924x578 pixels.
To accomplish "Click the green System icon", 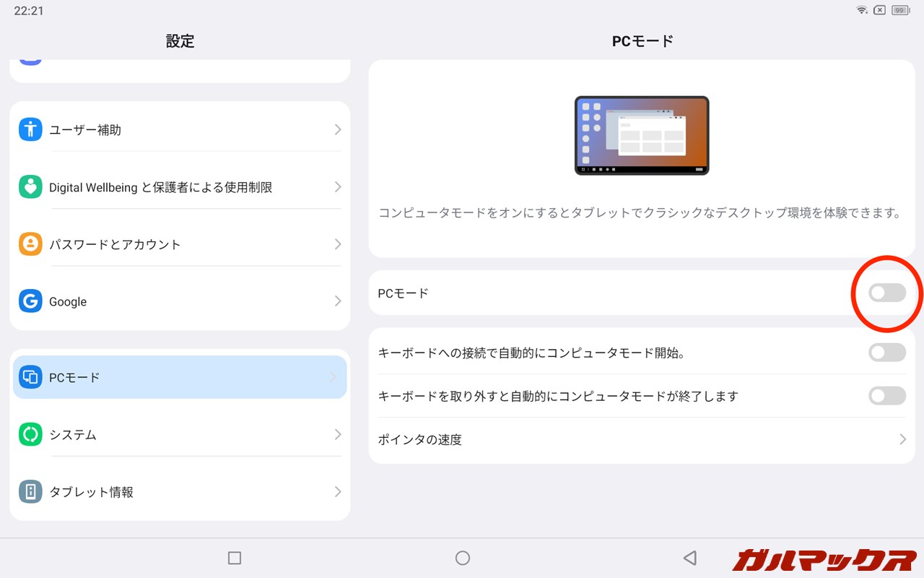I will tap(30, 434).
